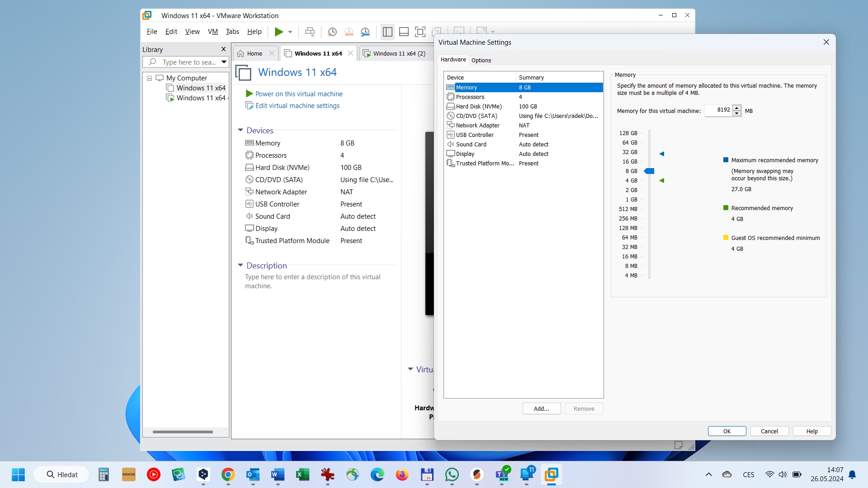Click the Add... hardware button
Viewport: 868px width, 488px height.
[x=542, y=408]
